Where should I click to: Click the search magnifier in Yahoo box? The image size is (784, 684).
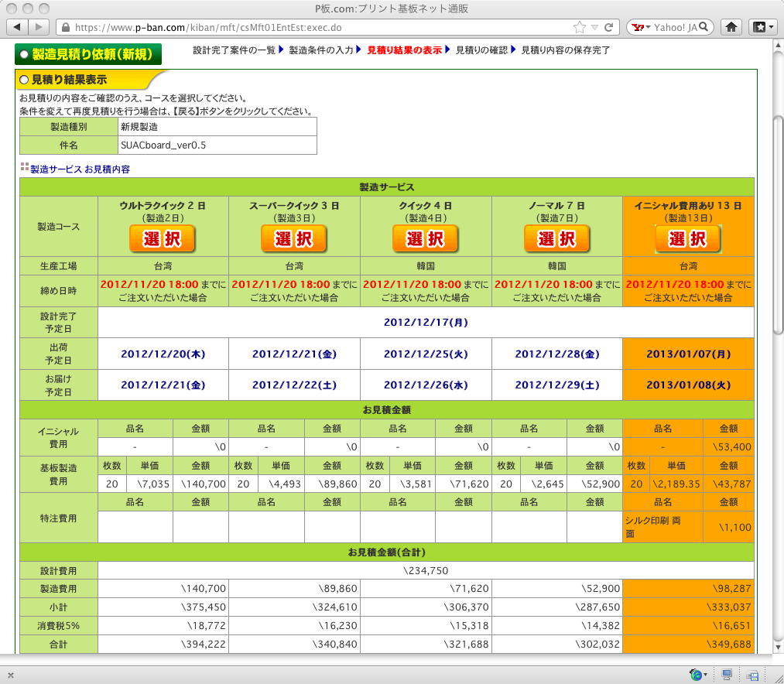tap(705, 27)
